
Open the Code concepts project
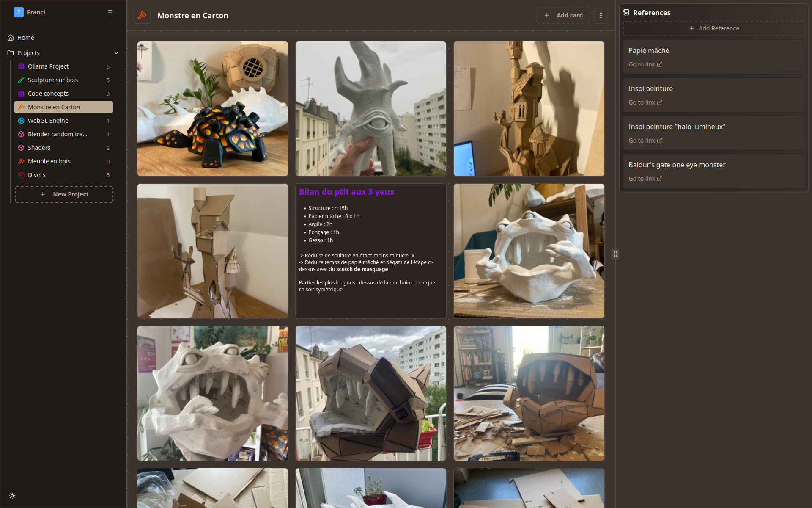coord(48,94)
